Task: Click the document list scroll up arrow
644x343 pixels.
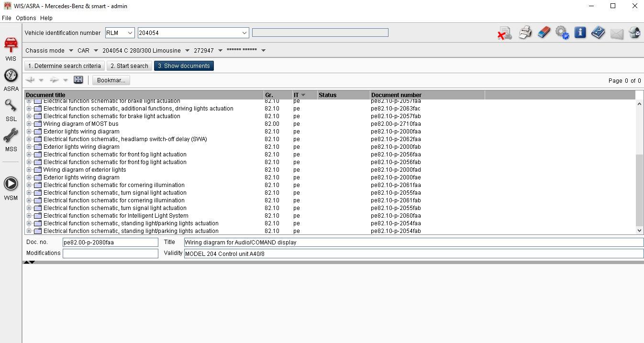Action: pos(639,104)
